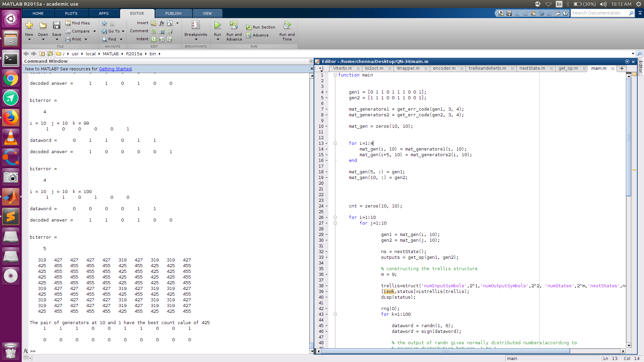Click the Find Files icon

[x=68, y=23]
